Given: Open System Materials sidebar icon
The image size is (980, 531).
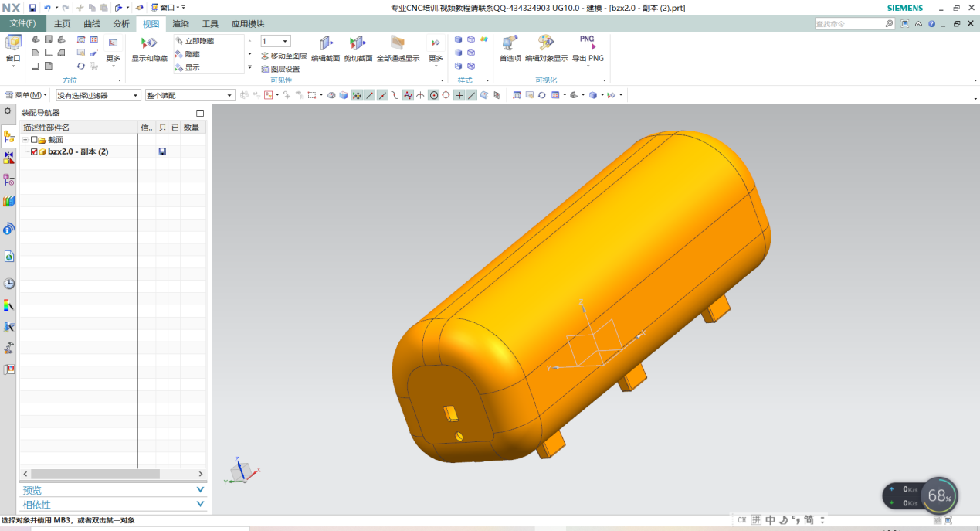Looking at the screenshot, I should tap(9, 305).
